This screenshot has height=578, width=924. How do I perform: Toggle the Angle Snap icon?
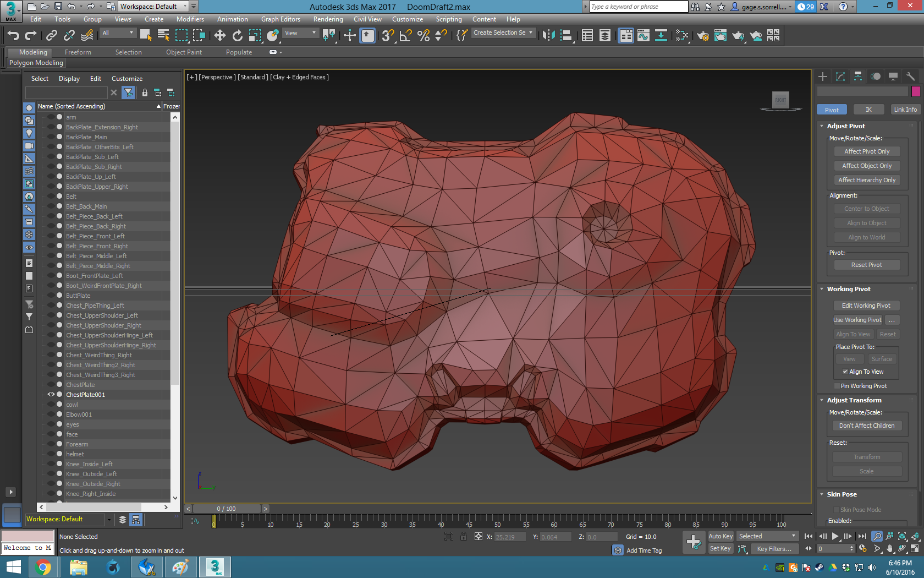click(x=406, y=36)
